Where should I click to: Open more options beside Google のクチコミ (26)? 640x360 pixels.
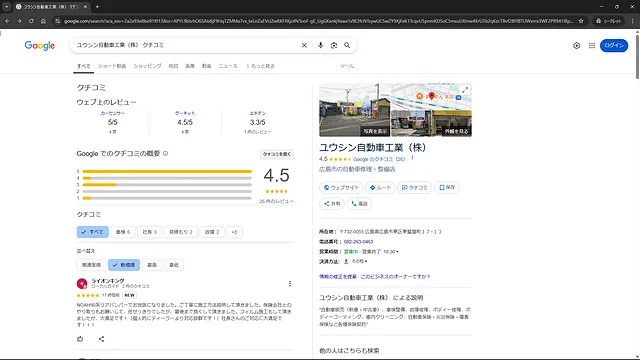pos(412,158)
